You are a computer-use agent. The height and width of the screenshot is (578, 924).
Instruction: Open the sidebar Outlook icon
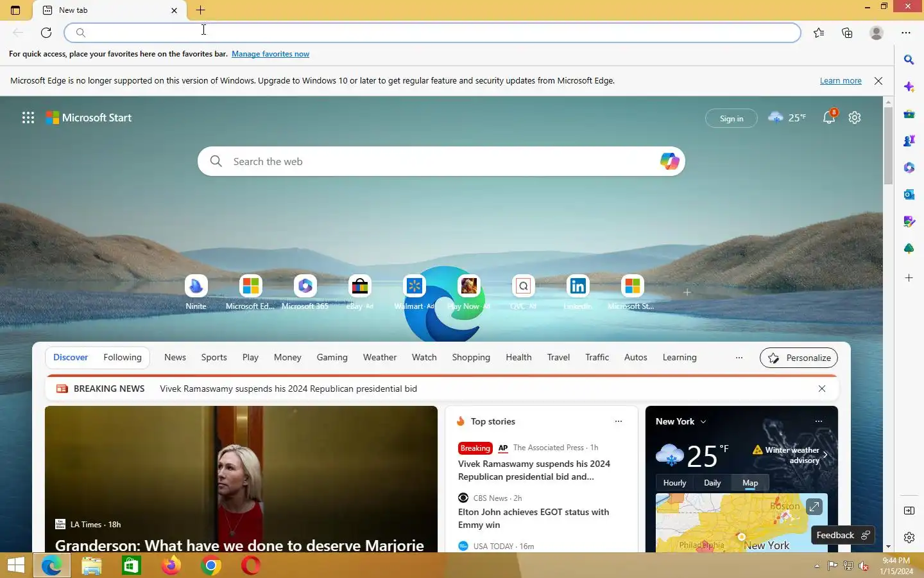pos(909,195)
